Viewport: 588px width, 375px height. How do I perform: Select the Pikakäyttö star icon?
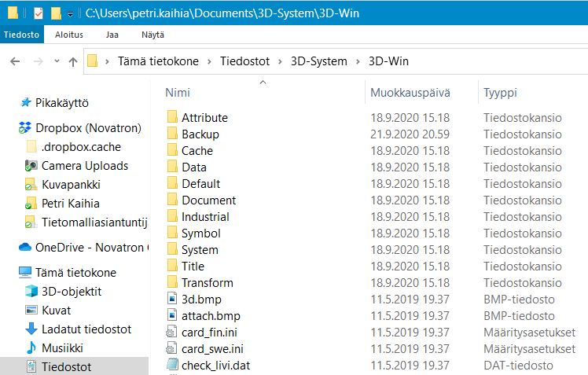(26, 103)
